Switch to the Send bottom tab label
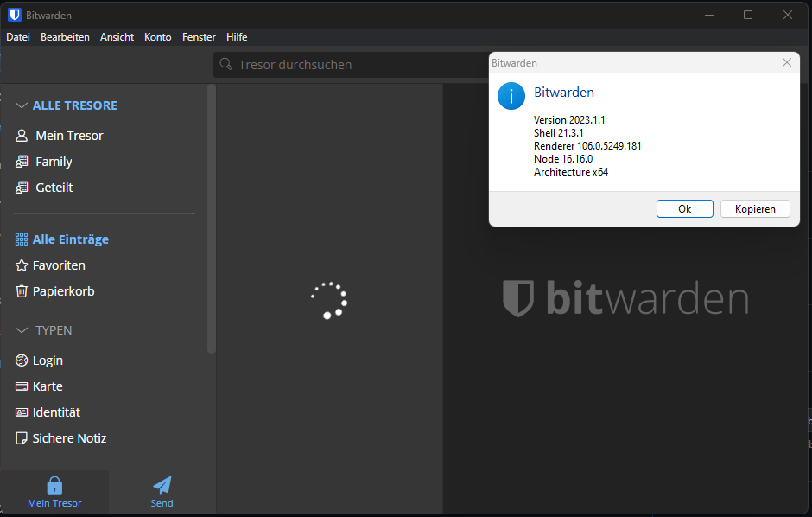 point(162,503)
